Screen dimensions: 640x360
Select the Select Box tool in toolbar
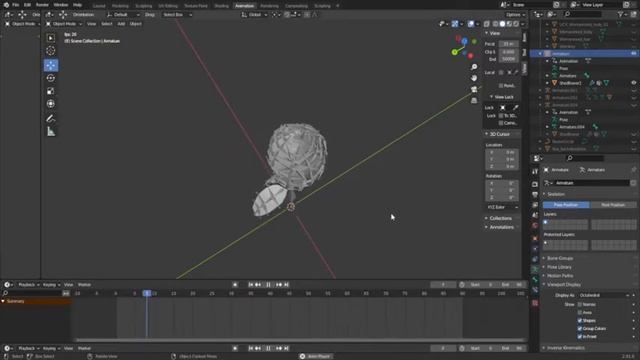[x=51, y=38]
